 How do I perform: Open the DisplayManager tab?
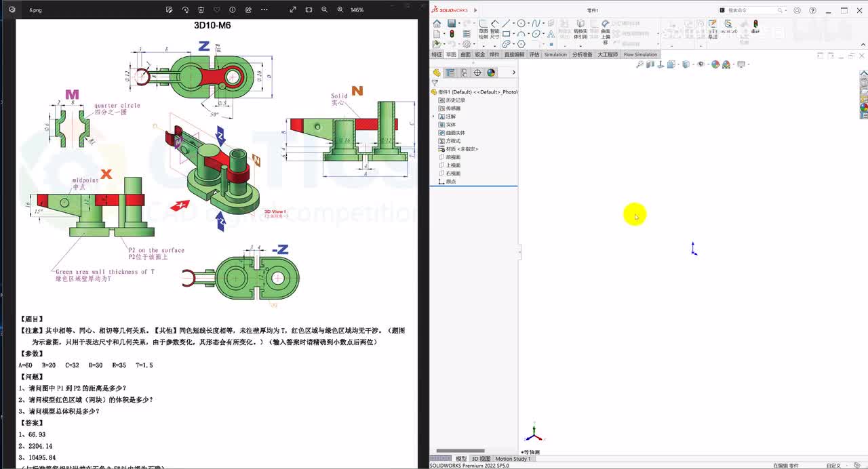[x=491, y=73]
